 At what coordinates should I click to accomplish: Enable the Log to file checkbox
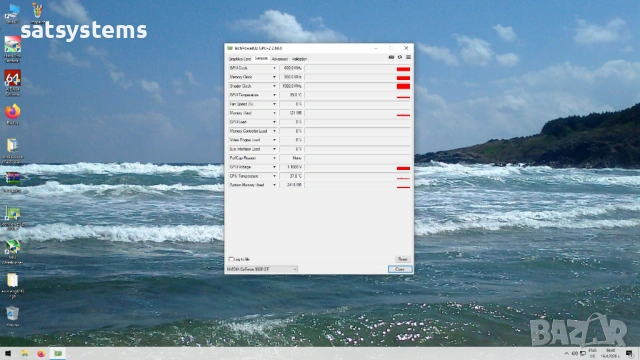point(231,259)
